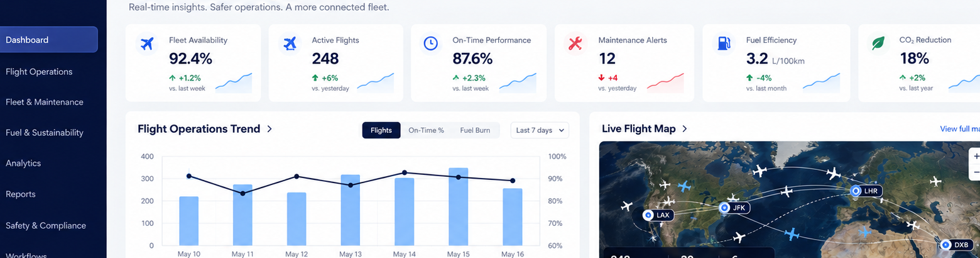980x258 pixels.
Task: Navigate to Reports in sidebar
Action: 20,194
